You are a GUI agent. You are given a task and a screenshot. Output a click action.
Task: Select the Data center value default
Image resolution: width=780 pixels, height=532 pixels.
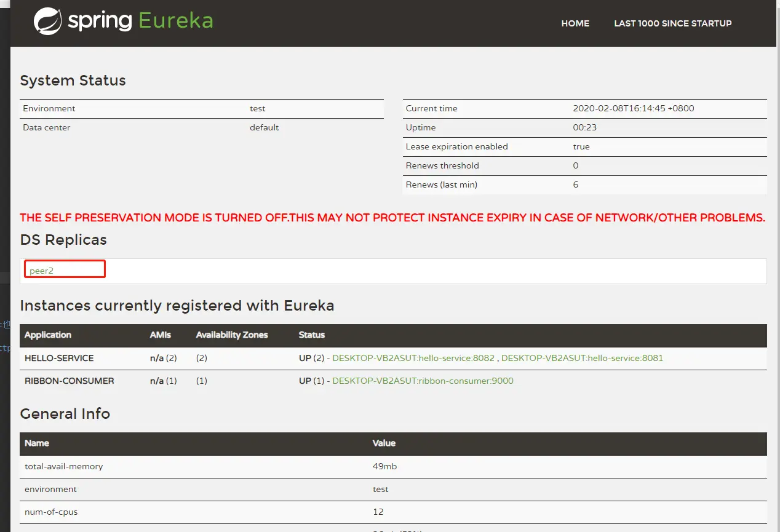265,127
